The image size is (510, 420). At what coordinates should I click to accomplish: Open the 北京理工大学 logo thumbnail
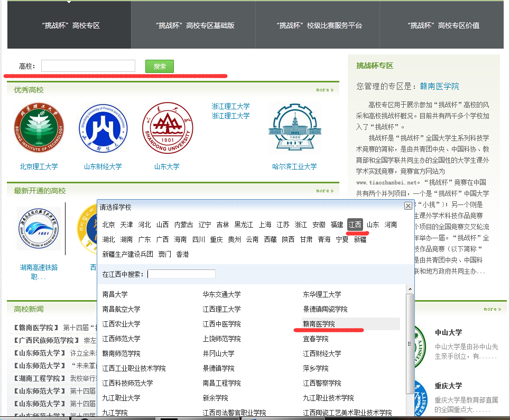(39, 128)
